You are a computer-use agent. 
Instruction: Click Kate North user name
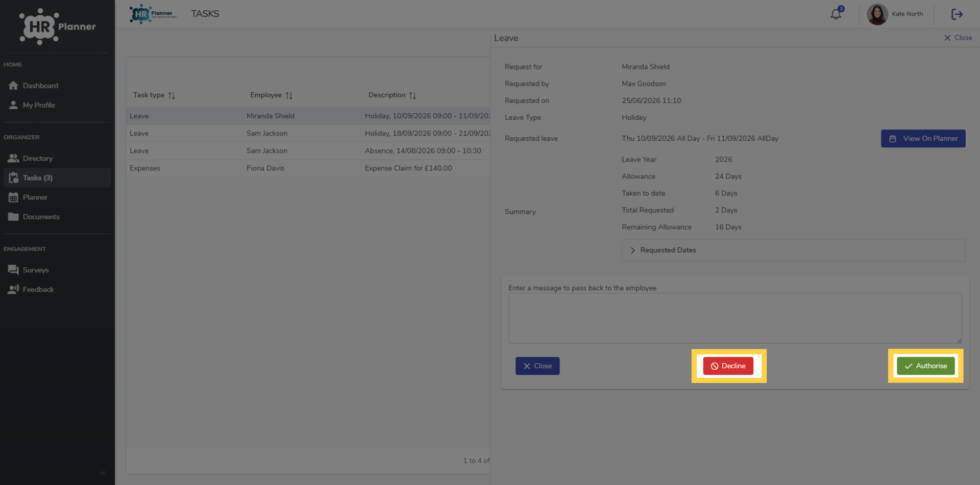point(907,14)
